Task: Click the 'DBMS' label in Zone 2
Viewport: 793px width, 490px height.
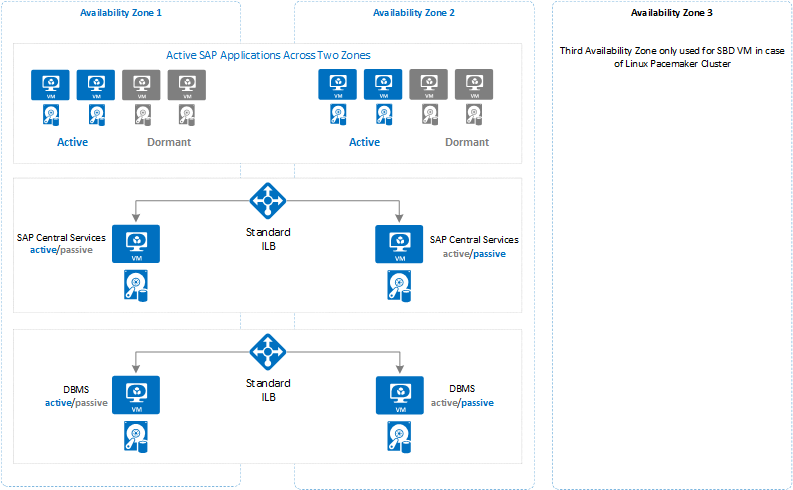Action: pos(462,389)
